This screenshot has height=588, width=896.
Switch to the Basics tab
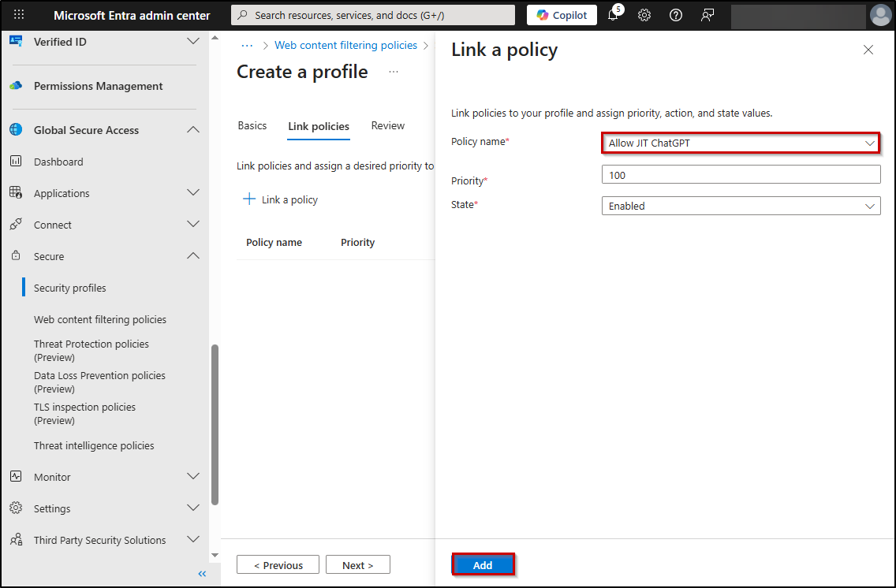(252, 126)
